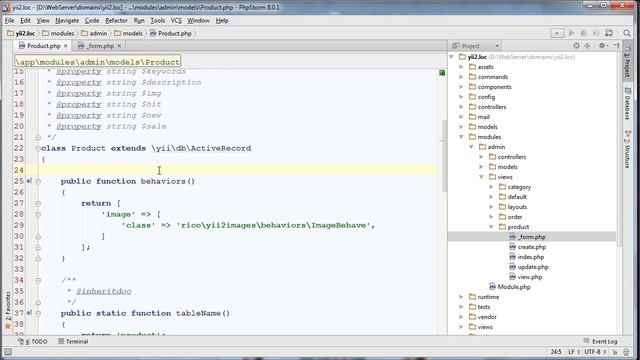640x360 pixels.
Task: Click the admin breadcrumb in navigation bar
Action: coord(94,33)
